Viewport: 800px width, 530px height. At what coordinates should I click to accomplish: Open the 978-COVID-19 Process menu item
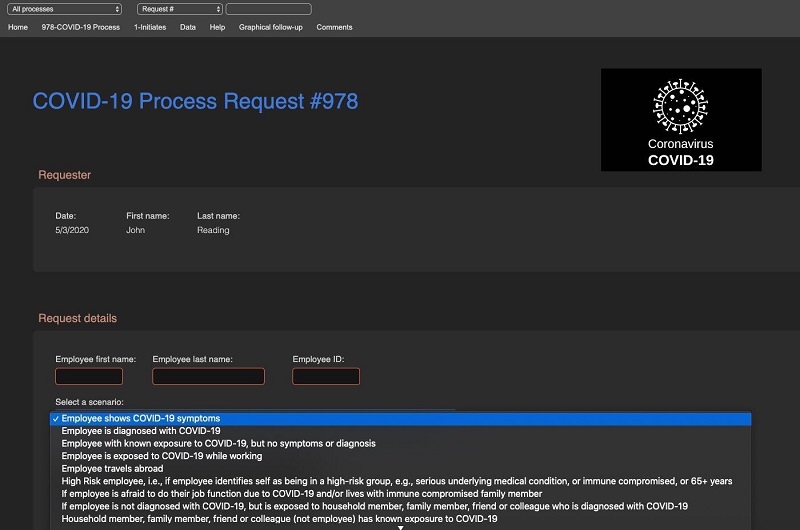pyautogui.click(x=81, y=27)
